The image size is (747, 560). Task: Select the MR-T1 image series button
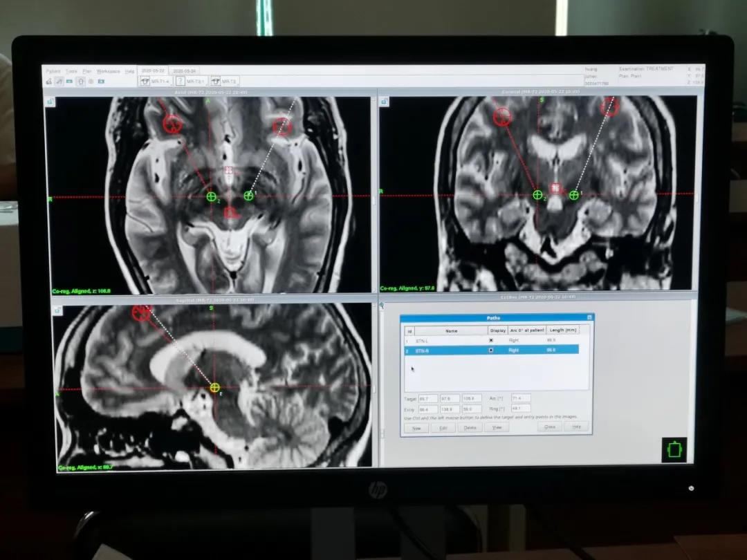156,81
